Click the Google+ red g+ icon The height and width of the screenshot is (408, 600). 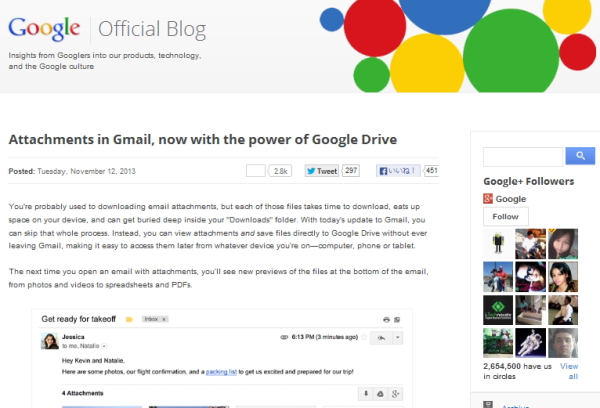(489, 199)
